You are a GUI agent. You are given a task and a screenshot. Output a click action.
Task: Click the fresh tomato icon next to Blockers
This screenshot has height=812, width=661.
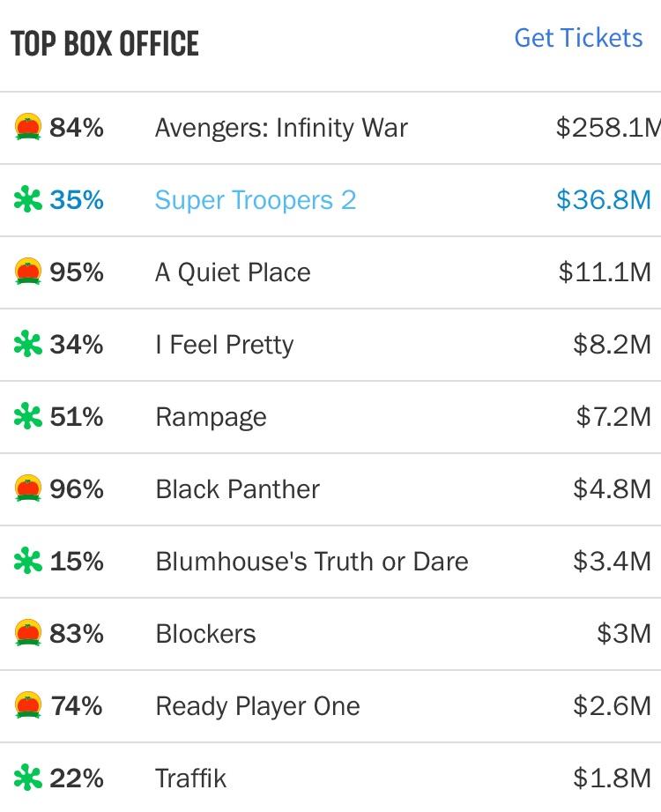pos(28,634)
